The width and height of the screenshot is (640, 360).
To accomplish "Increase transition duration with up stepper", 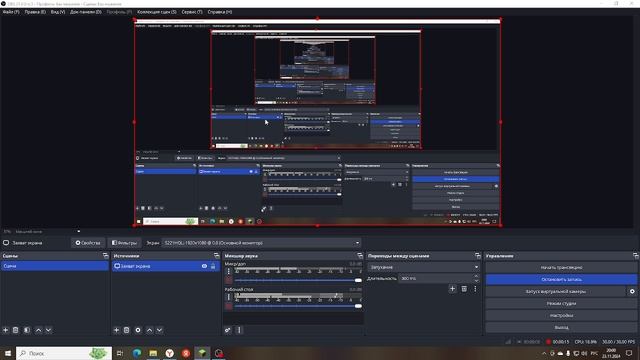I will 476,276.
